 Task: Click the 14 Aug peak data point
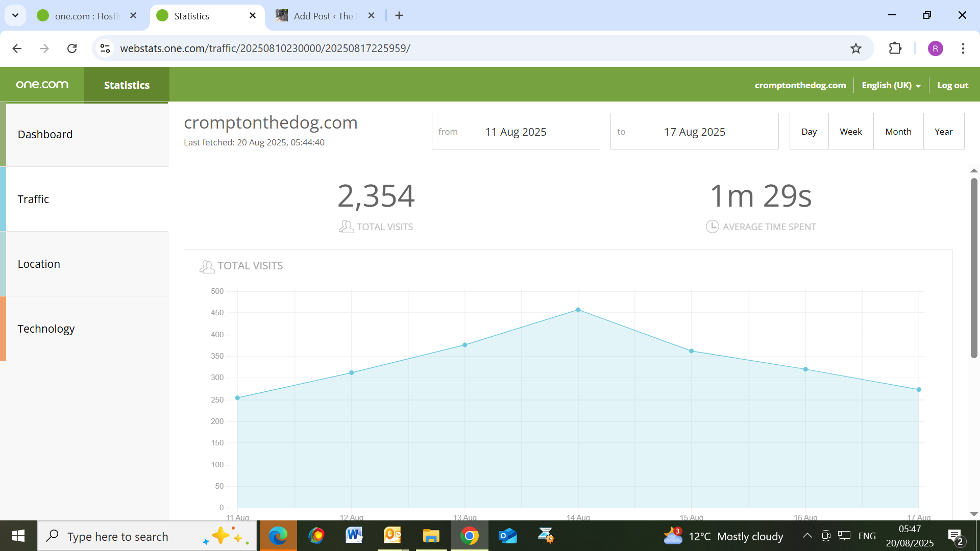coord(578,310)
